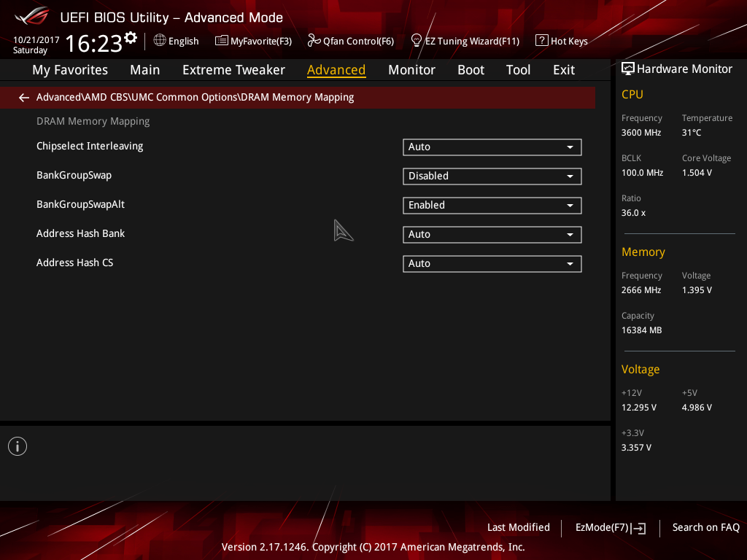Image resolution: width=747 pixels, height=560 pixels.
Task: Click the settings gear next to clock
Action: tap(131, 38)
